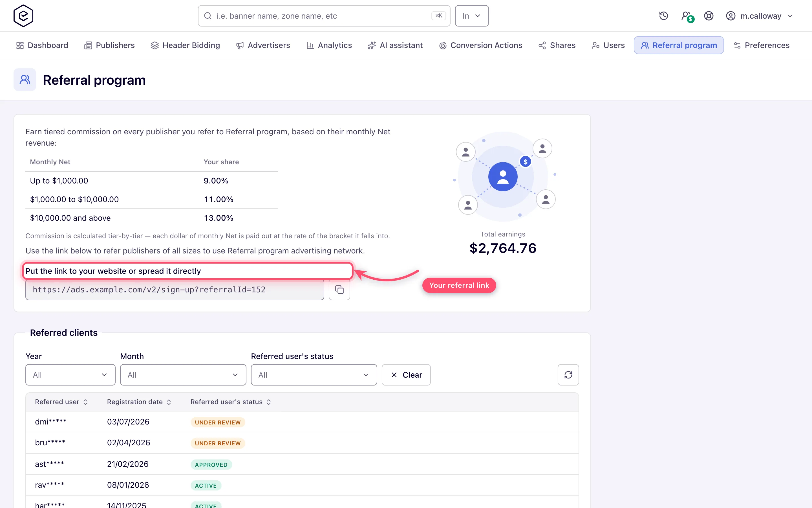Open the Advertisers tab
This screenshot has height=508, width=812.
[263, 45]
